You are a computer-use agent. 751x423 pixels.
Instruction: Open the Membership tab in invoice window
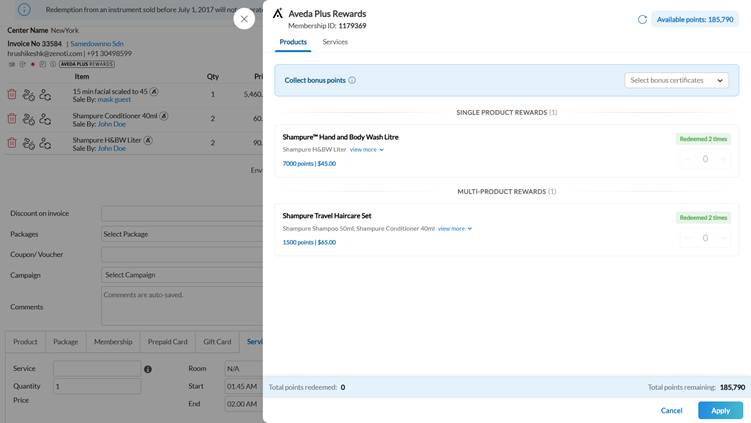coord(113,342)
